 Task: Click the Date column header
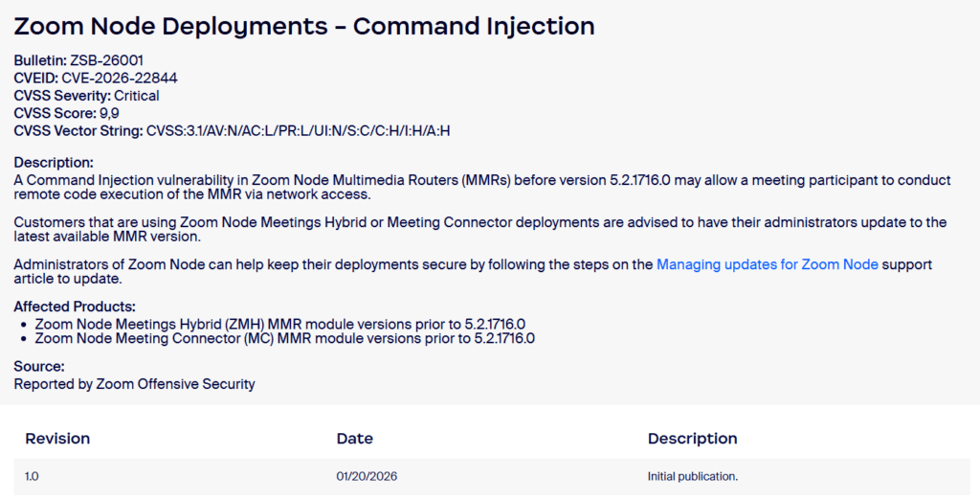(x=355, y=439)
